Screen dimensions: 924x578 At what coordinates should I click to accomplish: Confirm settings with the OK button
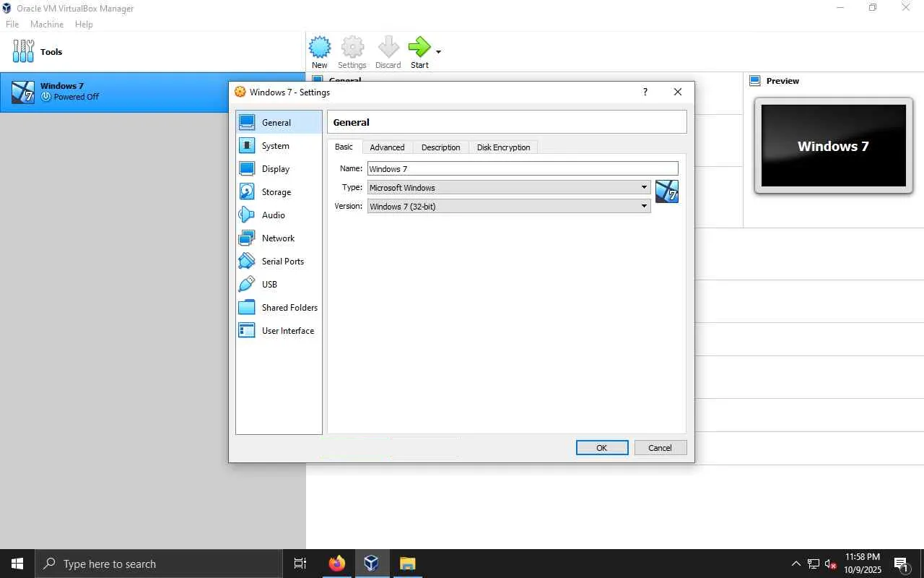pos(602,448)
